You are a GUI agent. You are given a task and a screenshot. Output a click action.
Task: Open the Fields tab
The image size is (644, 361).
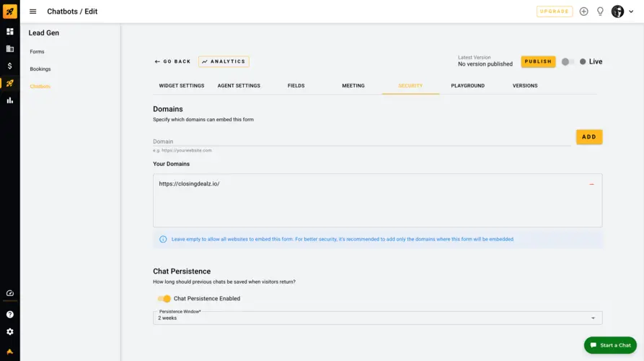(296, 85)
